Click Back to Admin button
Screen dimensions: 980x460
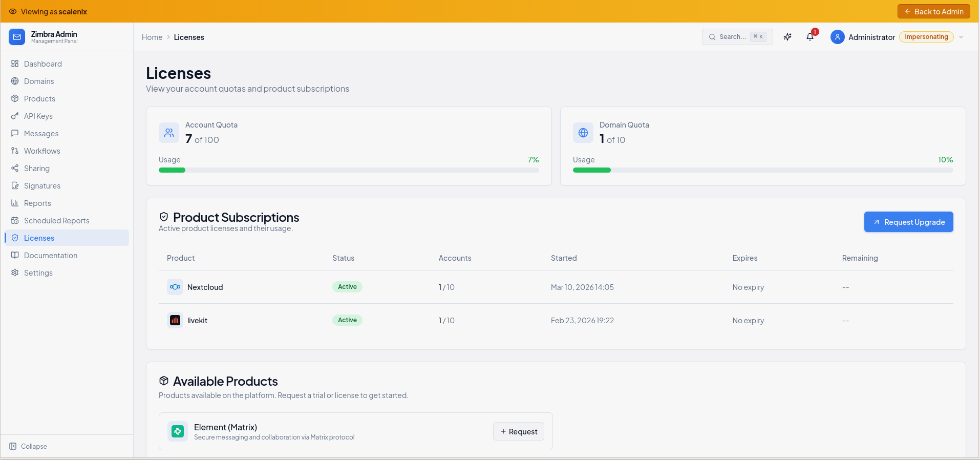coord(933,11)
